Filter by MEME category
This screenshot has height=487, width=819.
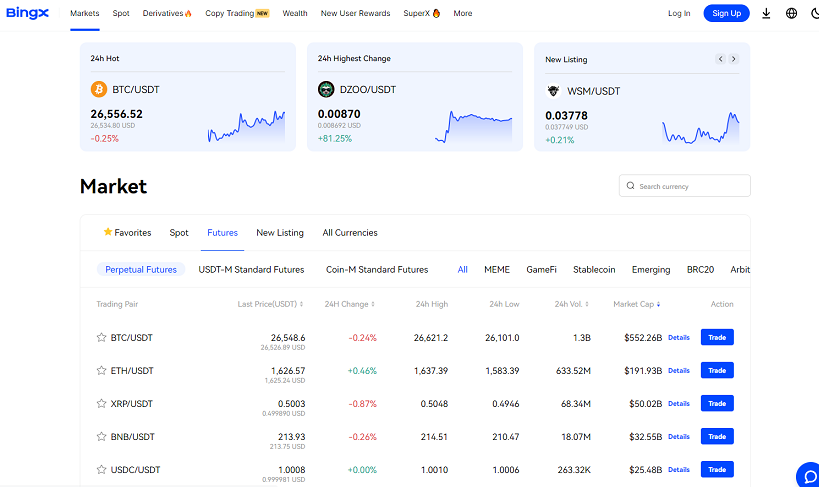[497, 269]
